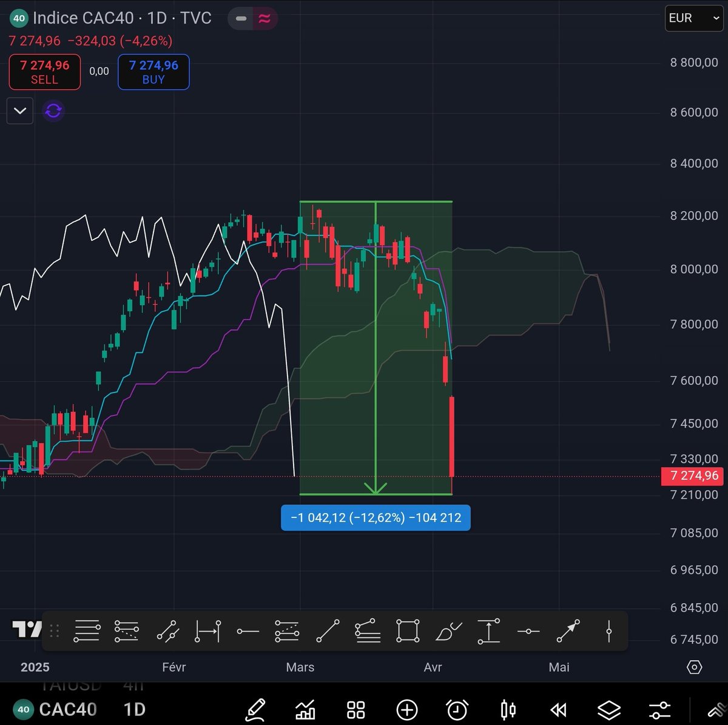Click the blue measurement result label

tap(375, 518)
